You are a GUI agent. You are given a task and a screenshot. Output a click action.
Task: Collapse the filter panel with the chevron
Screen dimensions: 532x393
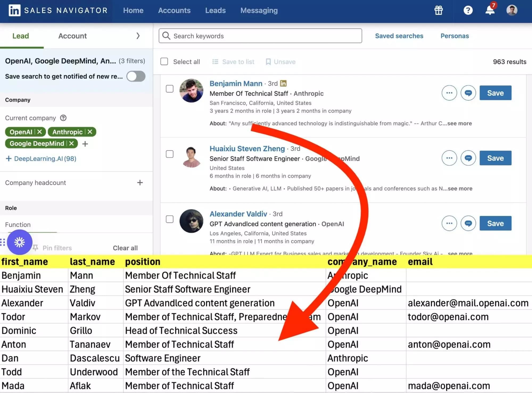(138, 36)
